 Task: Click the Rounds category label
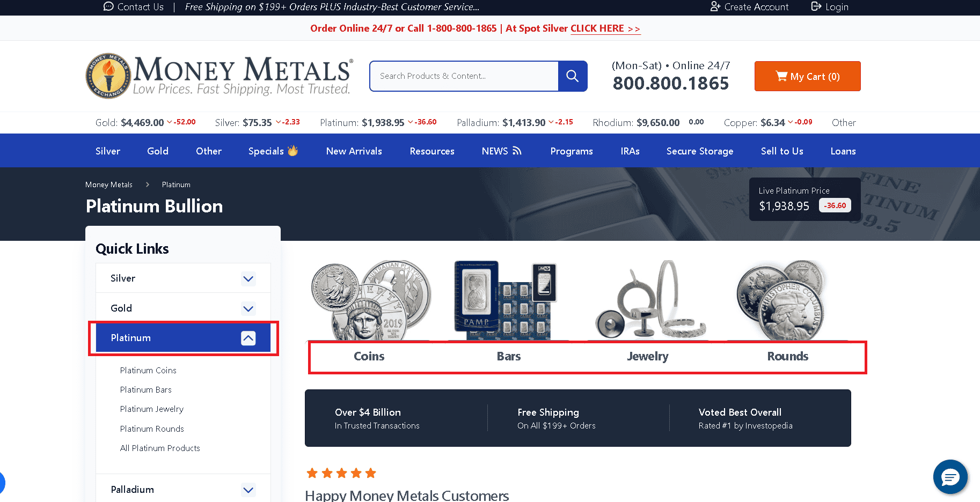click(x=788, y=356)
